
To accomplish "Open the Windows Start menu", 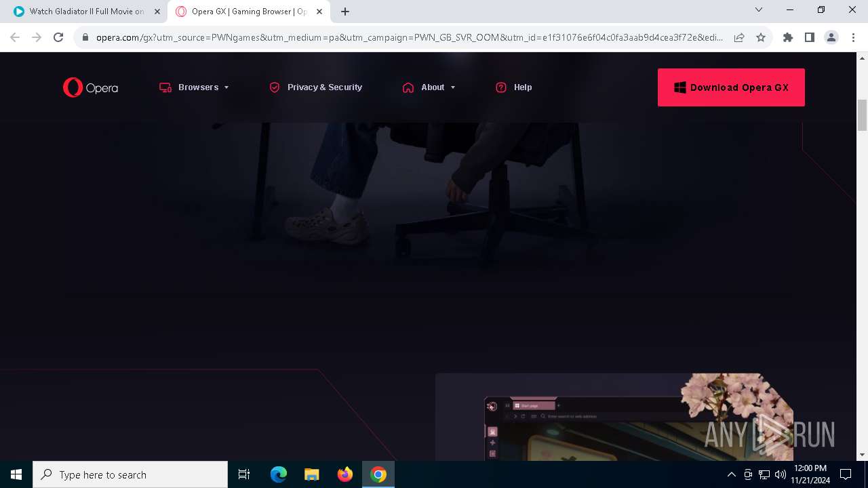I will 16,474.
